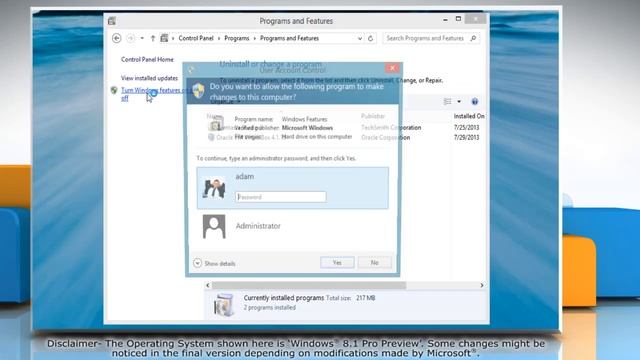Expand Show details chevron

(x=198, y=263)
